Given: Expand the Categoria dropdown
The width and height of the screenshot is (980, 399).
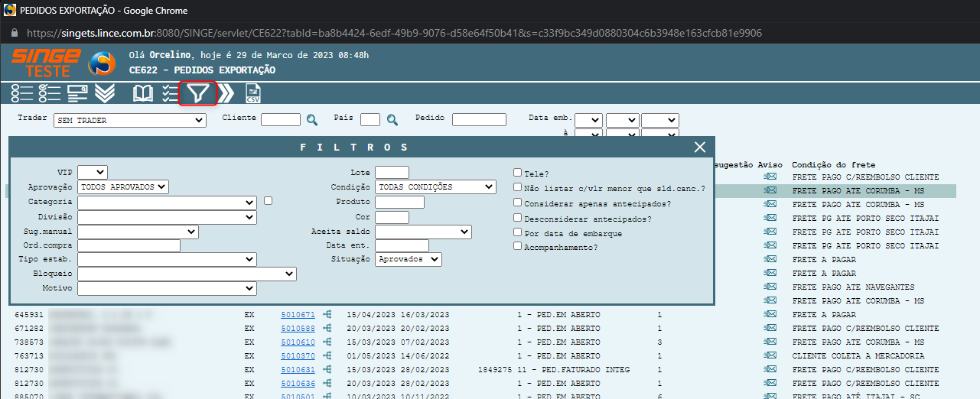Looking at the screenshot, I should (x=167, y=203).
